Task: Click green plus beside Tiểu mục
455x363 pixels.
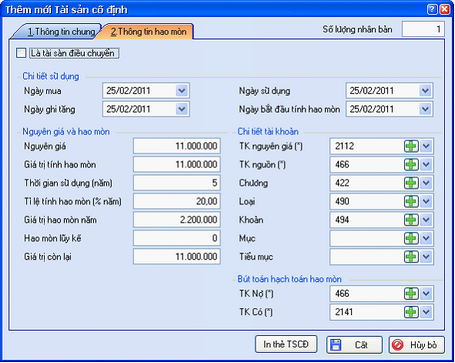Action: coord(411,257)
